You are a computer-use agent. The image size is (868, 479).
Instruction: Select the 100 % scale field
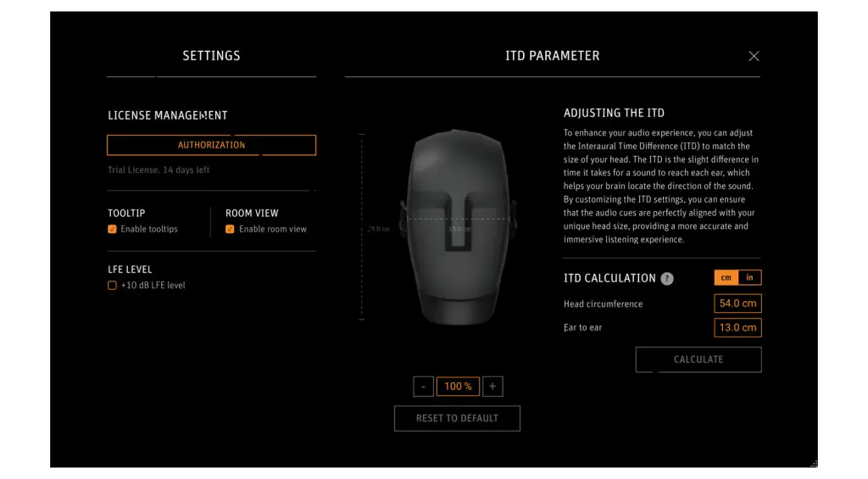click(x=458, y=387)
